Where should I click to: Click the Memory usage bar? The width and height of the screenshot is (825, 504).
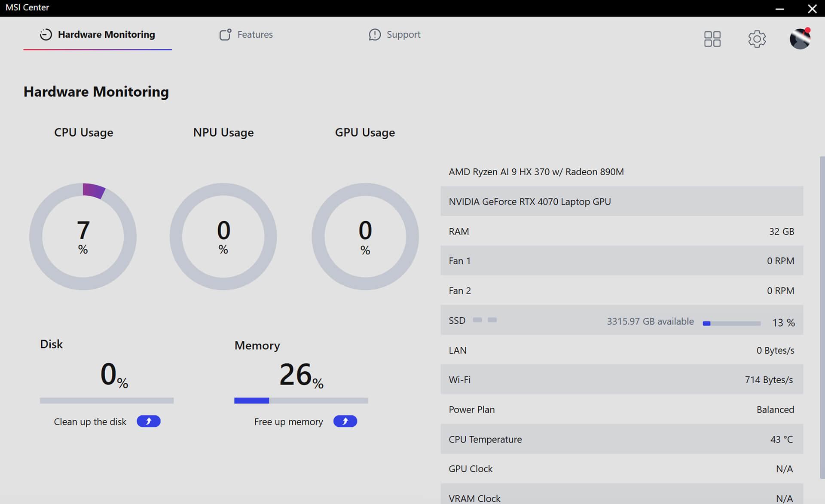click(x=301, y=400)
